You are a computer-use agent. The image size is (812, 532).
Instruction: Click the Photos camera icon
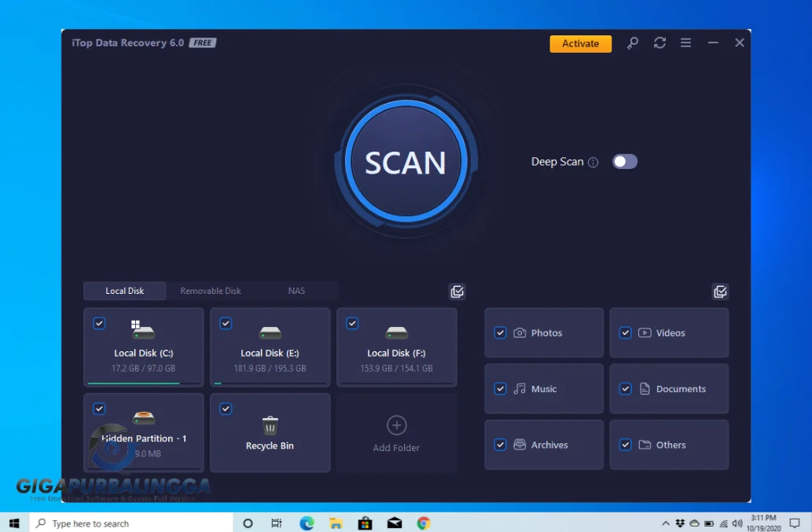pos(520,332)
